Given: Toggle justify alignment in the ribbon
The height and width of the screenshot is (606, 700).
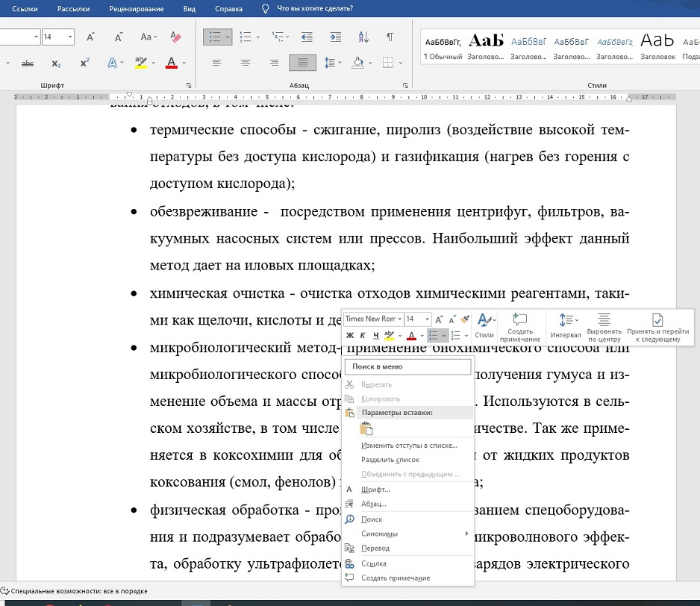Looking at the screenshot, I should click(x=302, y=63).
